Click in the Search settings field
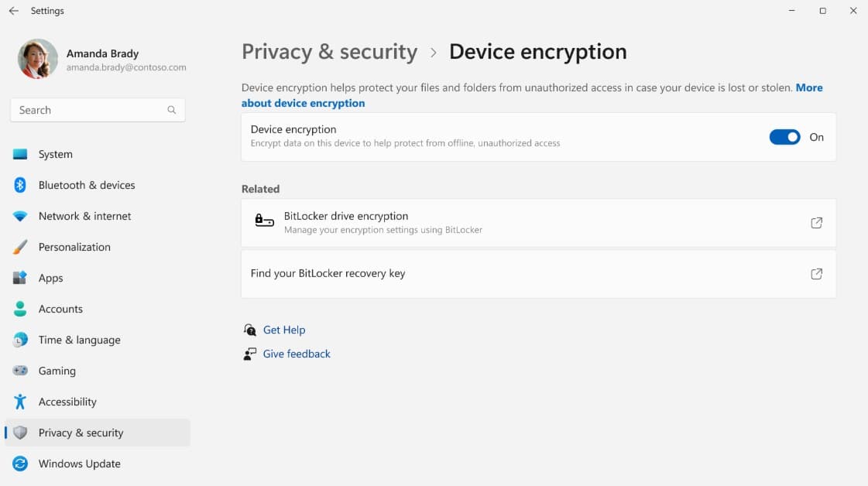 coord(98,110)
